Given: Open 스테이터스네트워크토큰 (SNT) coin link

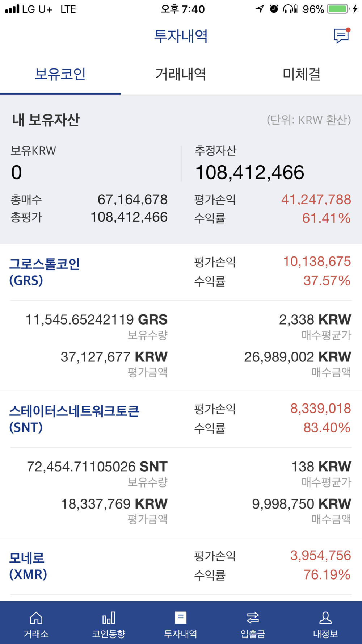Looking at the screenshot, I should coord(74,419).
